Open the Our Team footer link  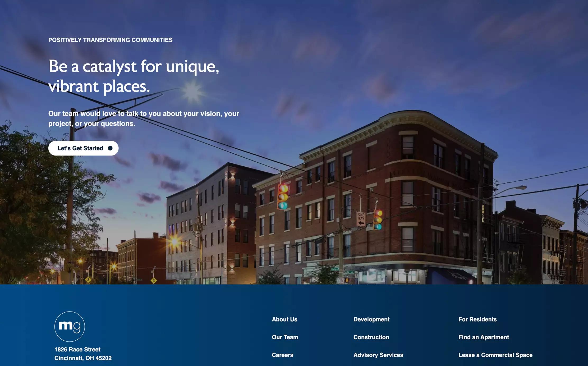click(285, 337)
